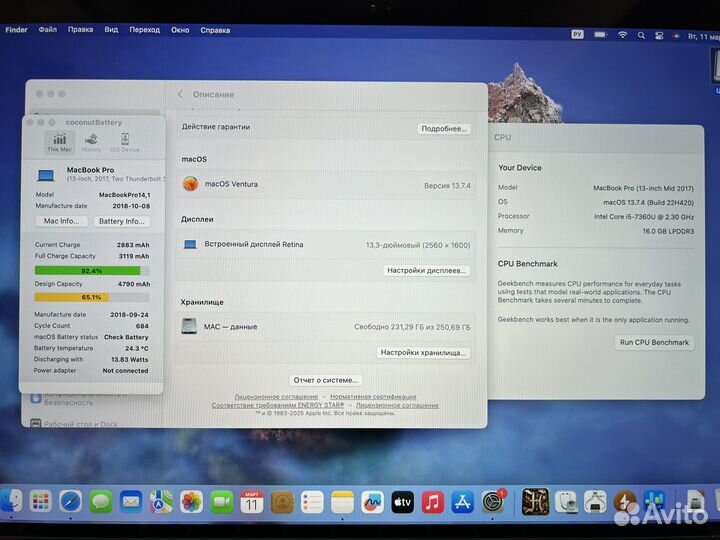Click Версия 13.7.4 text
Viewport: 720px width, 540px height.
(x=447, y=186)
